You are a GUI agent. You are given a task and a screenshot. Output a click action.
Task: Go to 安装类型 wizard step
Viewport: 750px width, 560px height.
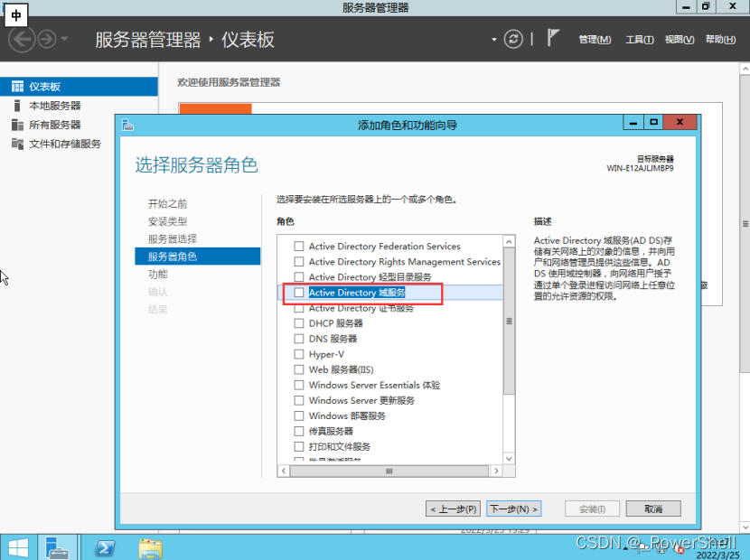[167, 221]
